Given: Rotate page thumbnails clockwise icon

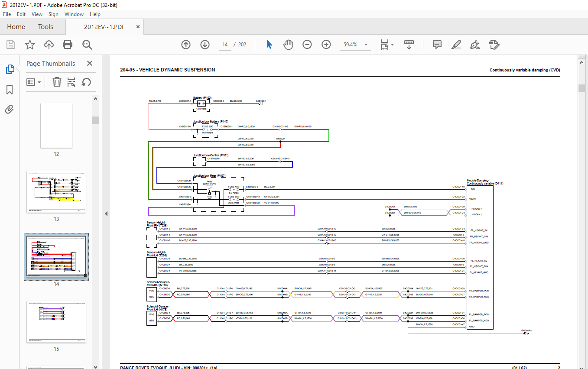Looking at the screenshot, I should tap(86, 82).
